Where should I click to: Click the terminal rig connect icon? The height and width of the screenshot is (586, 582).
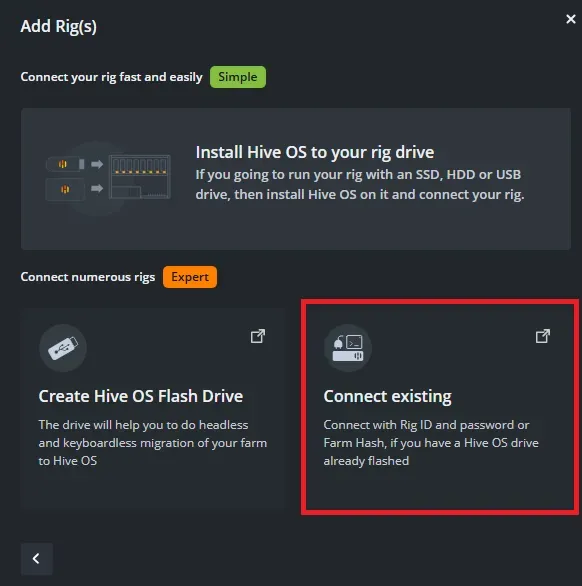(x=348, y=348)
